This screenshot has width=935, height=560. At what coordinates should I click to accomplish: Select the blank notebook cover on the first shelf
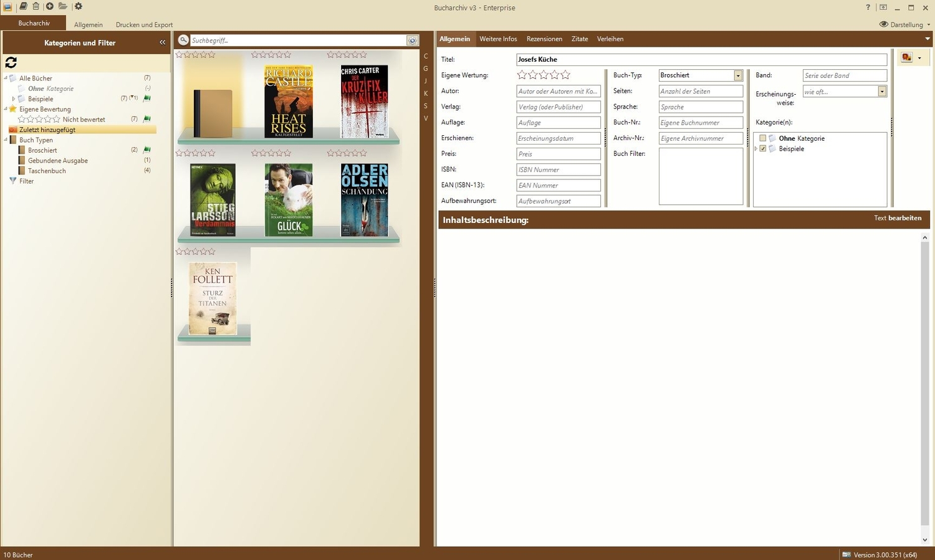(213, 113)
